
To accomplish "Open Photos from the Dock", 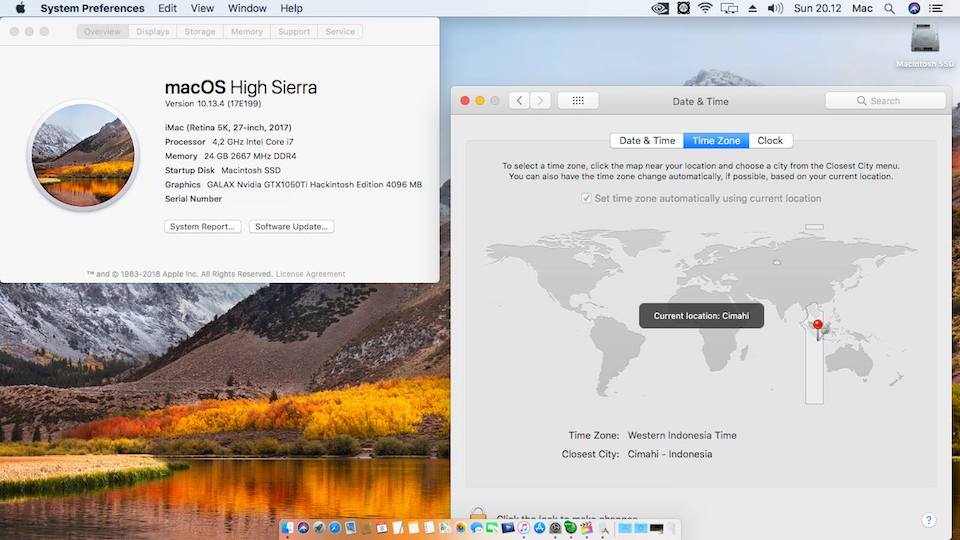I will coord(460,527).
